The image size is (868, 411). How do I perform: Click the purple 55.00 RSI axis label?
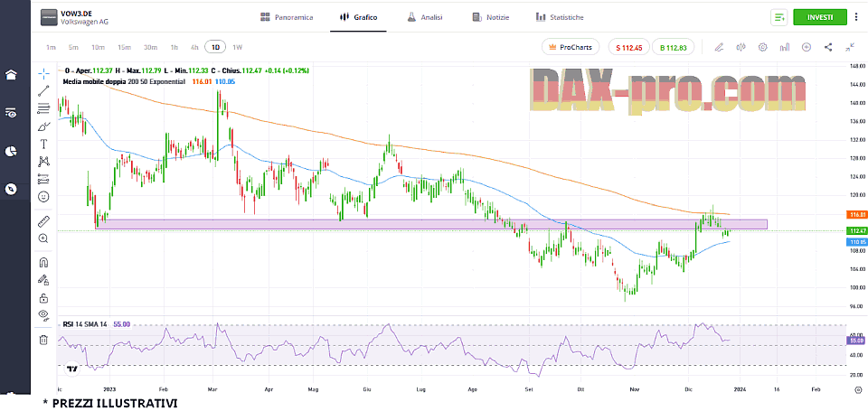coord(855,341)
